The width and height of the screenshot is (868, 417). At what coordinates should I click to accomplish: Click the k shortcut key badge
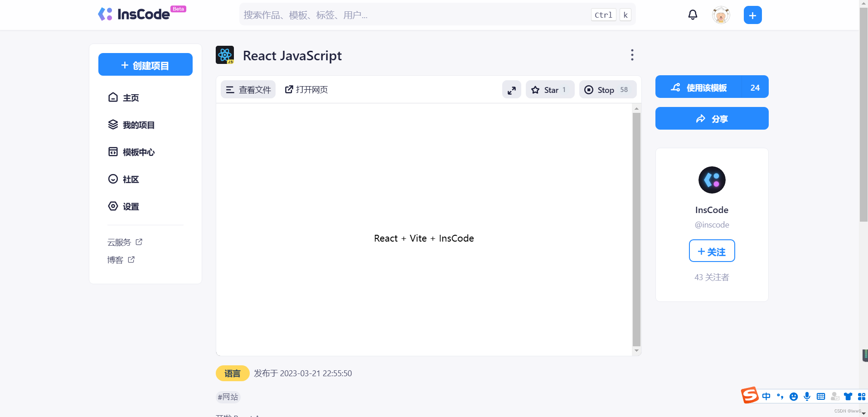tap(625, 15)
